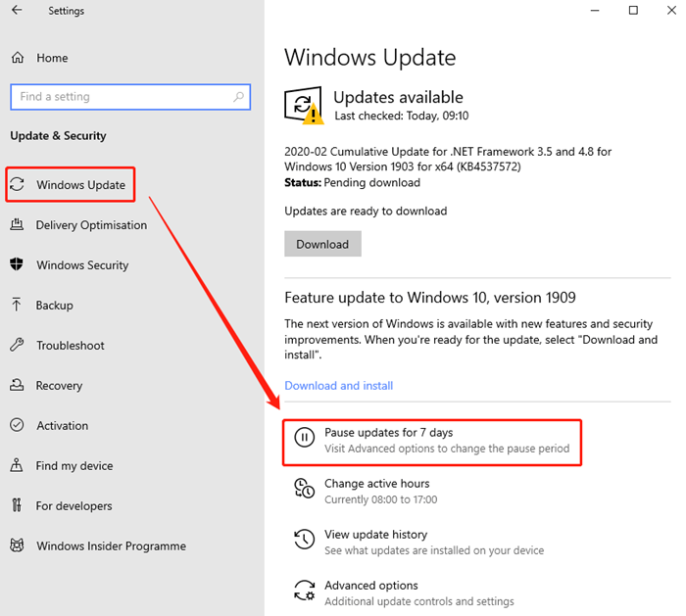This screenshot has height=616, width=686.
Task: Click the Windows Security shield icon
Action: tap(17, 264)
